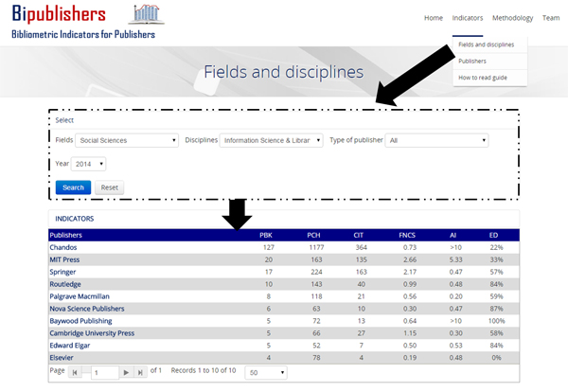This screenshot has height=392, width=568.
Task: Open the Edward Elgar link
Action: [70, 346]
